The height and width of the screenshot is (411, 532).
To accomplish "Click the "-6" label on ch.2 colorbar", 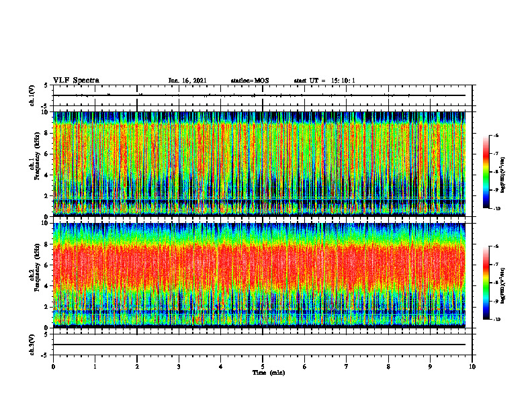I will tap(496, 246).
